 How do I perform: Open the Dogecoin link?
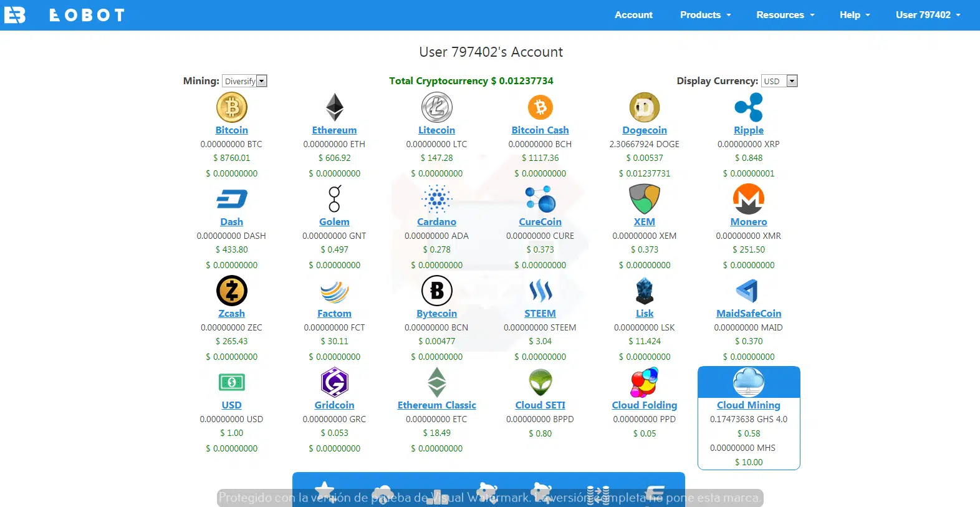(x=645, y=130)
